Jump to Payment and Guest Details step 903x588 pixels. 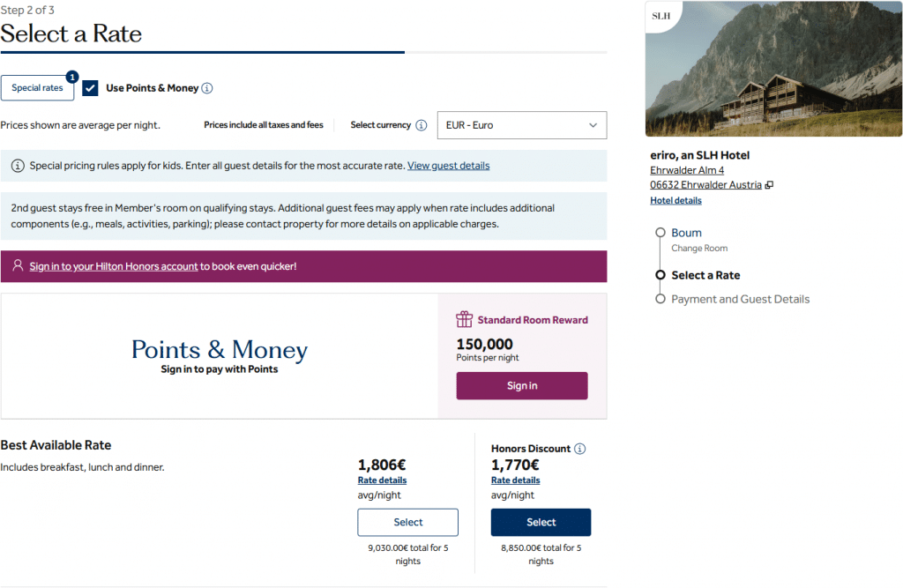740,299
